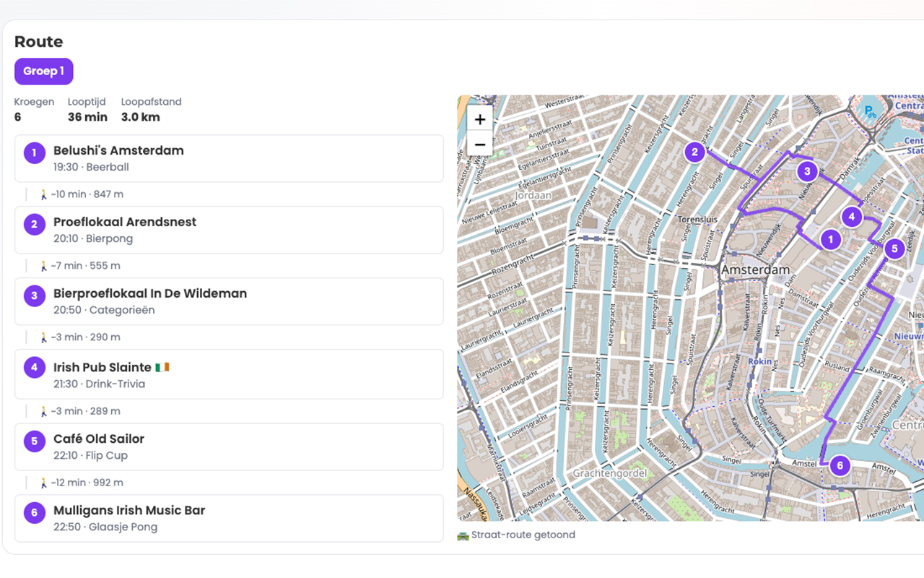The height and width of the screenshot is (578, 924).
Task: Click the car icon beside Straat-route getoond
Action: (x=463, y=535)
